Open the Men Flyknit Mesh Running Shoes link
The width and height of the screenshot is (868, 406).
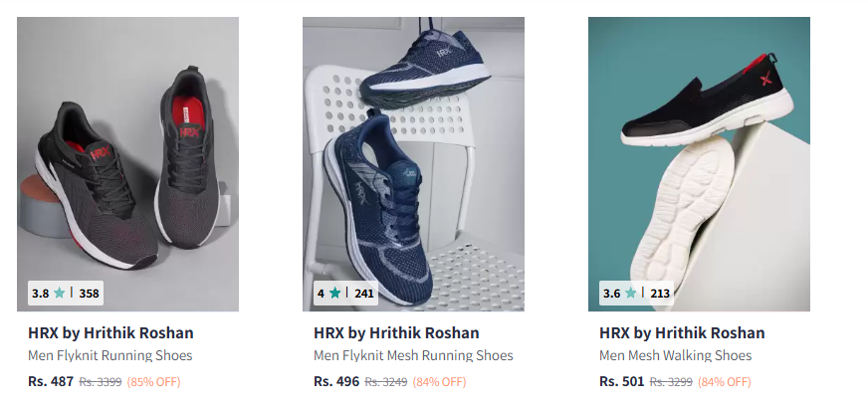point(413,355)
